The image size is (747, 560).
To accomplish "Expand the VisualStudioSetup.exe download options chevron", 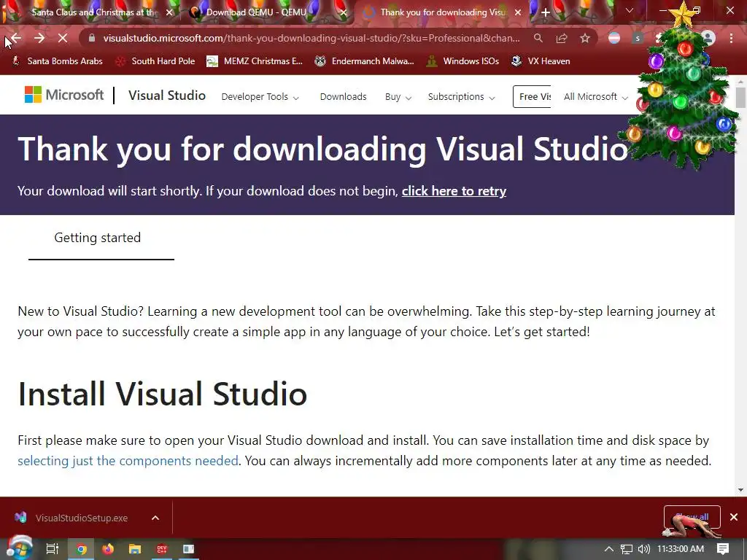I will pyautogui.click(x=155, y=518).
